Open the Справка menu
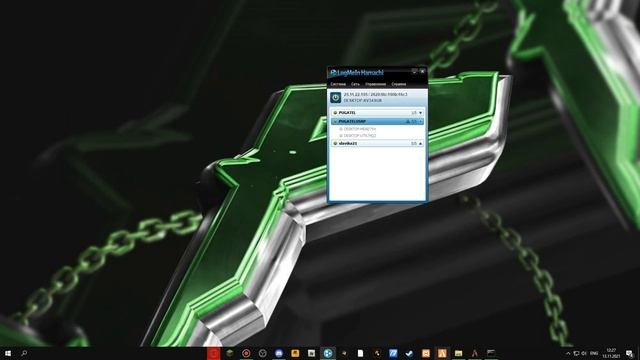Viewport: 640px width, 360px height. 399,84
